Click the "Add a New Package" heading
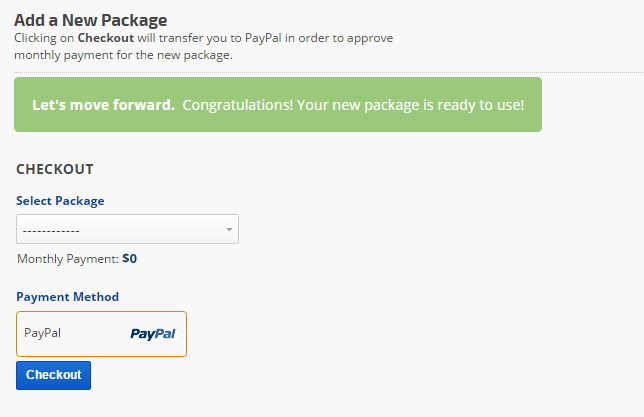 (91, 19)
